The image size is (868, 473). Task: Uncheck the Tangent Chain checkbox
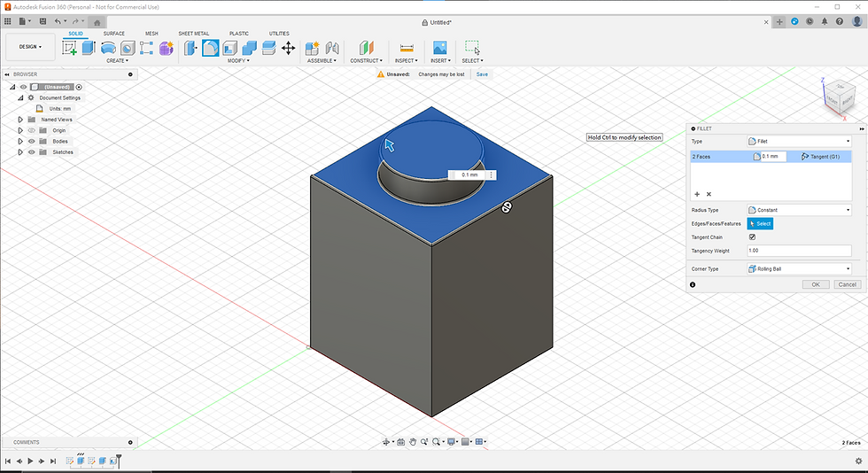(752, 237)
